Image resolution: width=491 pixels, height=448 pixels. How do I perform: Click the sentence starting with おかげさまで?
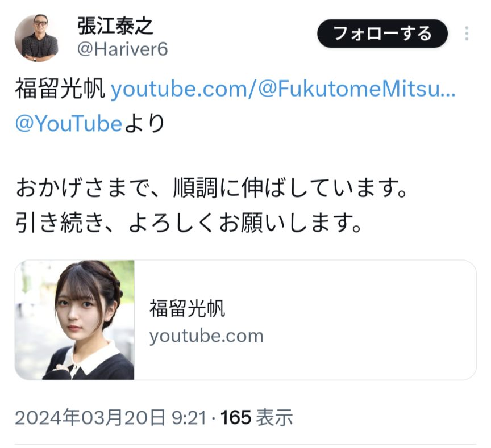point(212,188)
